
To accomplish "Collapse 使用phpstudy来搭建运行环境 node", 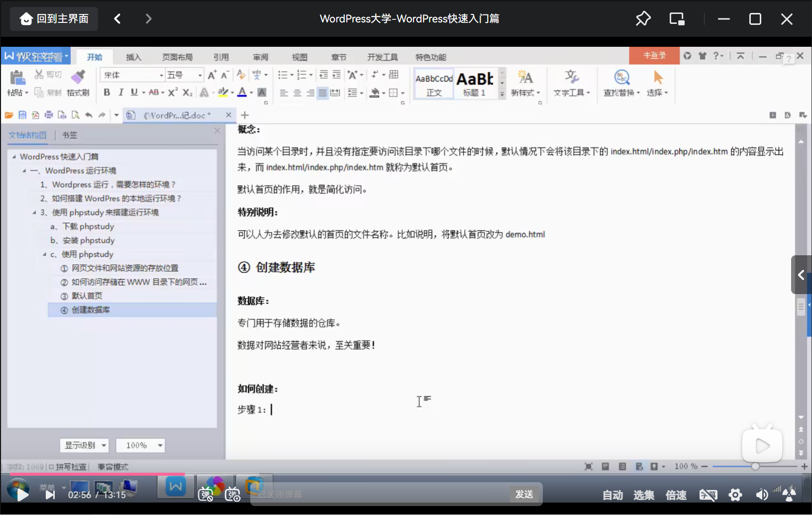I will [x=34, y=212].
